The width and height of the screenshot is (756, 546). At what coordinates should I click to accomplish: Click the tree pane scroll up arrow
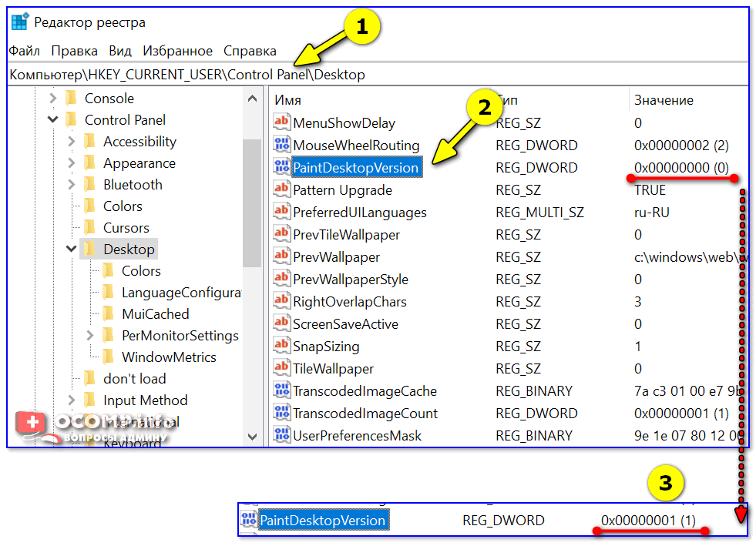pyautogui.click(x=252, y=99)
